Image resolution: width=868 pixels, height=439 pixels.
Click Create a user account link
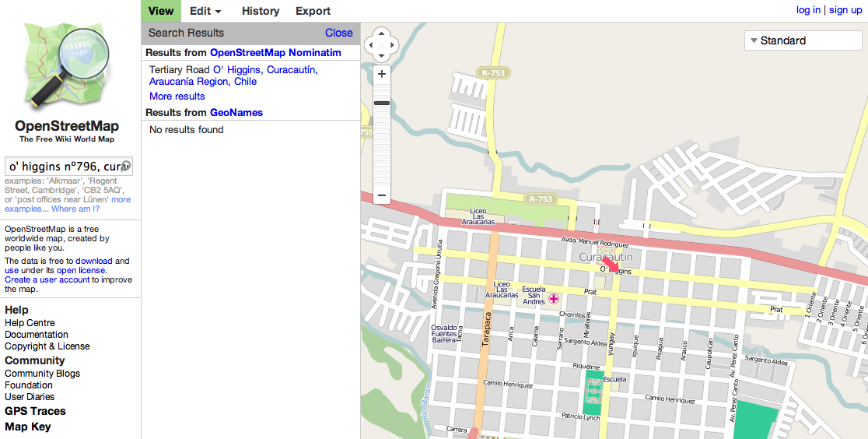point(47,280)
